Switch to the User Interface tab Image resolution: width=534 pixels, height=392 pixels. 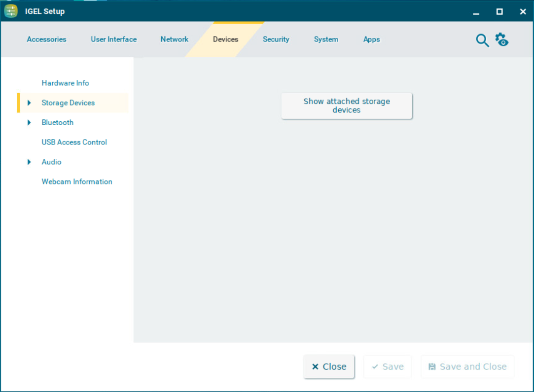point(113,39)
